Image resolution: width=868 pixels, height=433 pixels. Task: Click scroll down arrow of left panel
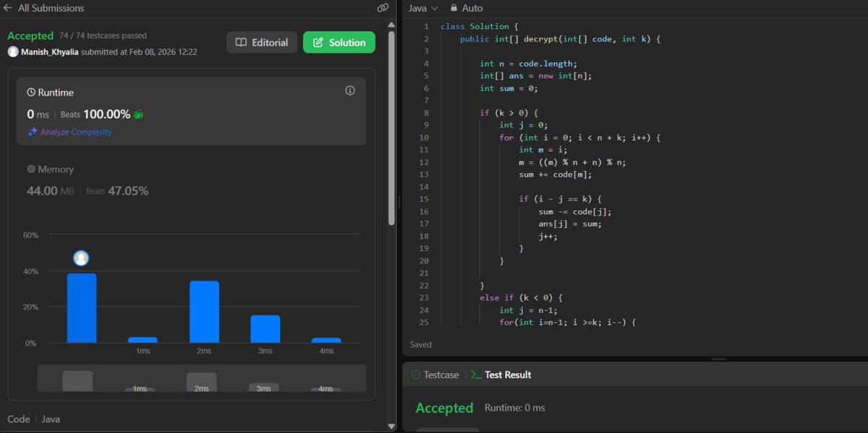click(391, 426)
